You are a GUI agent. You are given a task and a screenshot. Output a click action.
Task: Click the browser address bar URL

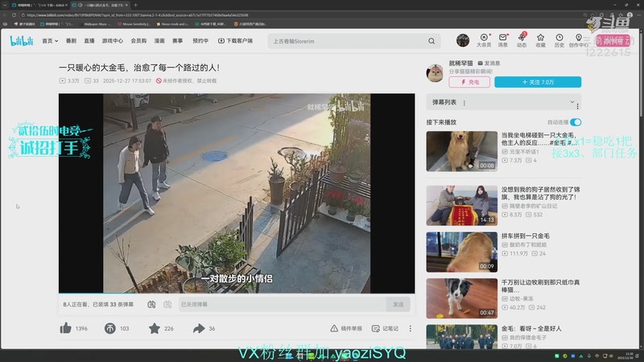point(138,14)
